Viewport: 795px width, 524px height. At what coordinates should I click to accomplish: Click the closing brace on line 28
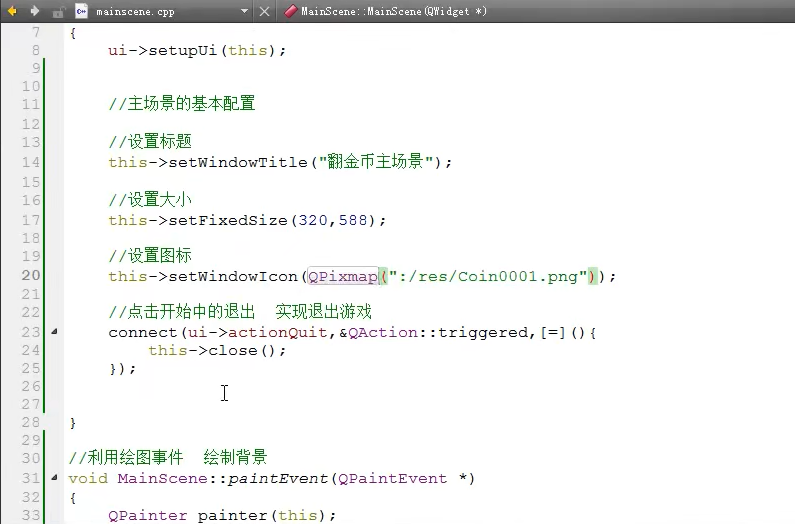click(73, 423)
